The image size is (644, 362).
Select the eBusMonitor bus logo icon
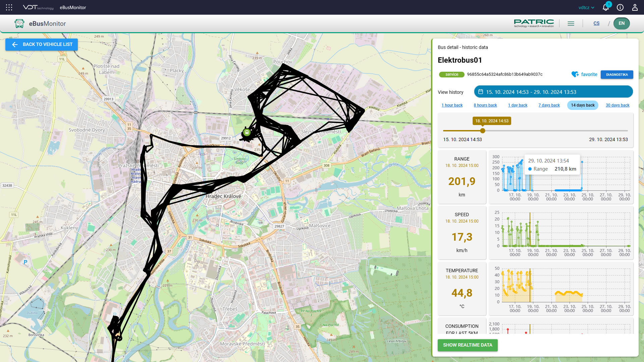click(19, 23)
